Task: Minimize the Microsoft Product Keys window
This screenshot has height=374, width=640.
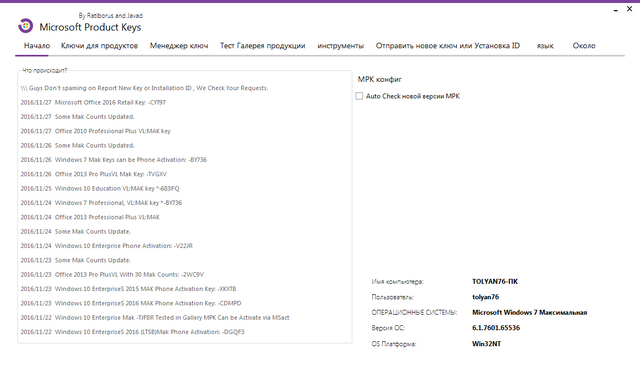Action: pos(616,10)
